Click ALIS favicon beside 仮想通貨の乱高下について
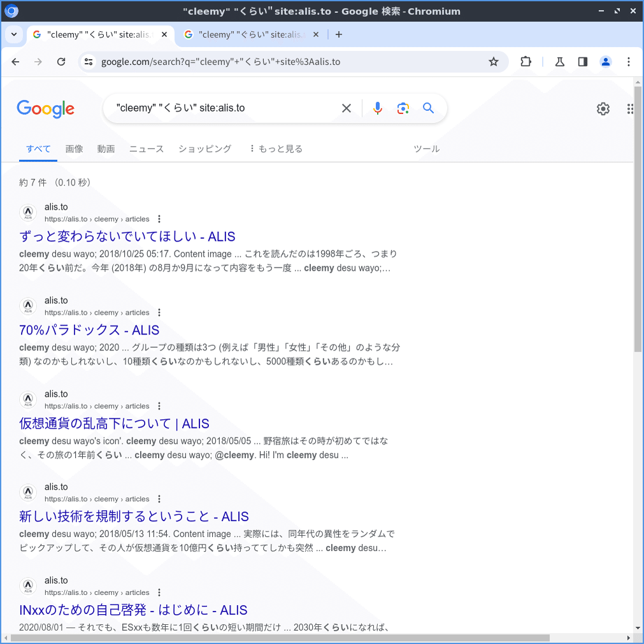This screenshot has width=644, height=644. 28,399
